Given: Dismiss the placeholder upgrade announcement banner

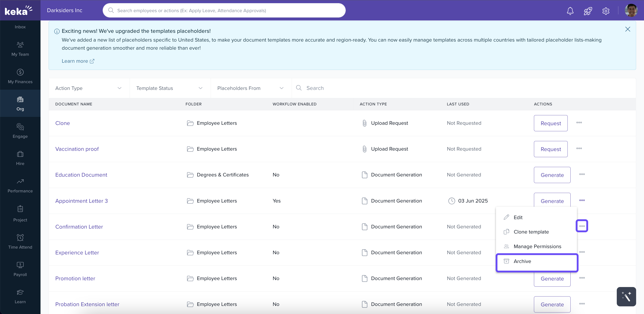Looking at the screenshot, I should click(628, 29).
